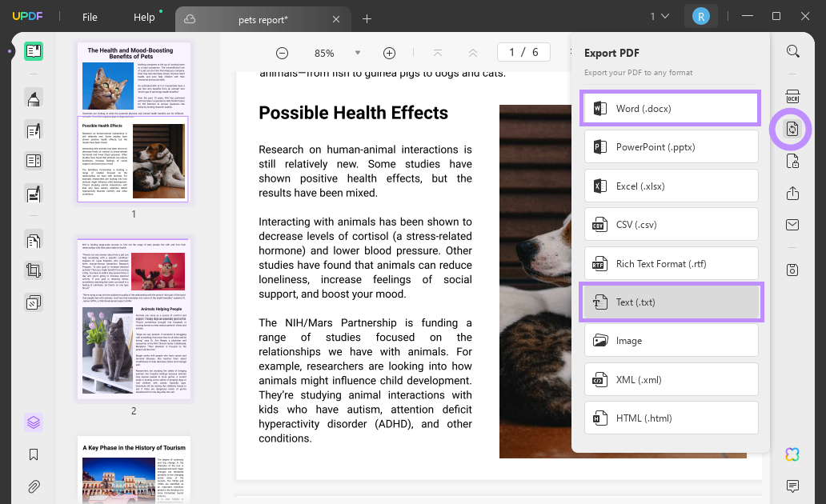Viewport: 826px width, 504px height.
Task: Switch to the pets report tab
Action: 264,18
